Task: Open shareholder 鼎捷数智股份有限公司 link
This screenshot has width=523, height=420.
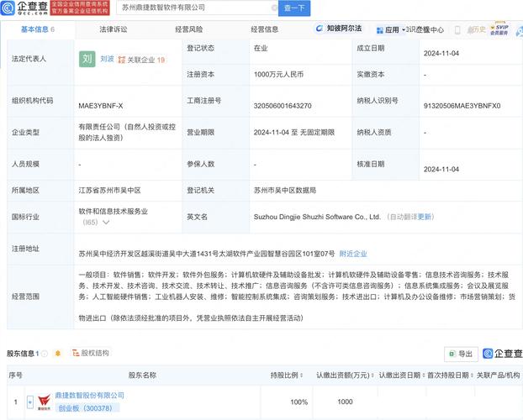Action: 90,396
